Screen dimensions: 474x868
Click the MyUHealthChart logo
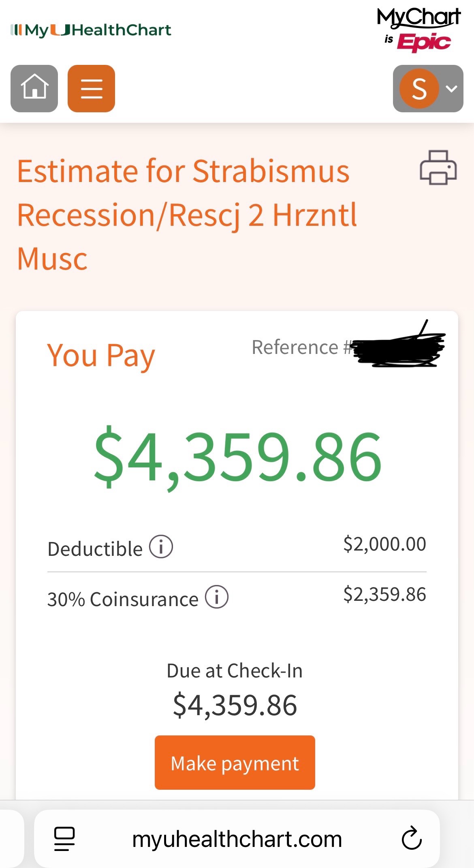click(x=91, y=30)
